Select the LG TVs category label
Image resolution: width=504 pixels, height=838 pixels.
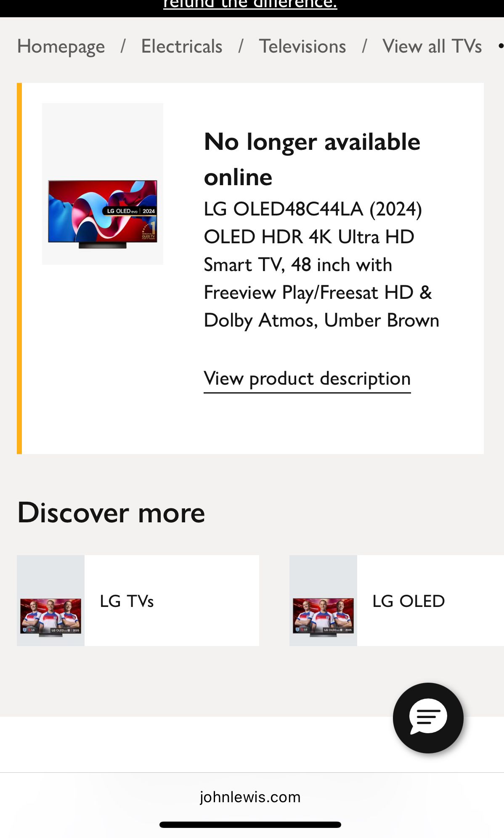[127, 601]
